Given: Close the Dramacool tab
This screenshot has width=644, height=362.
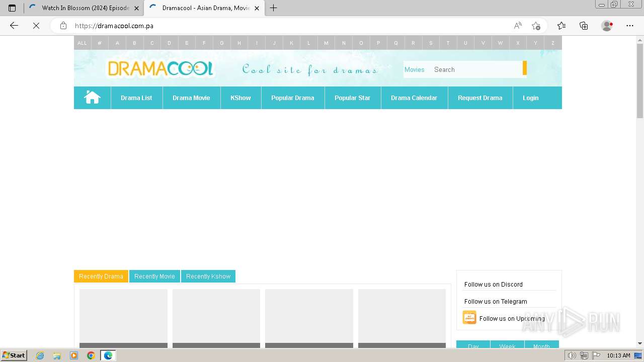Looking at the screenshot, I should point(257,8).
